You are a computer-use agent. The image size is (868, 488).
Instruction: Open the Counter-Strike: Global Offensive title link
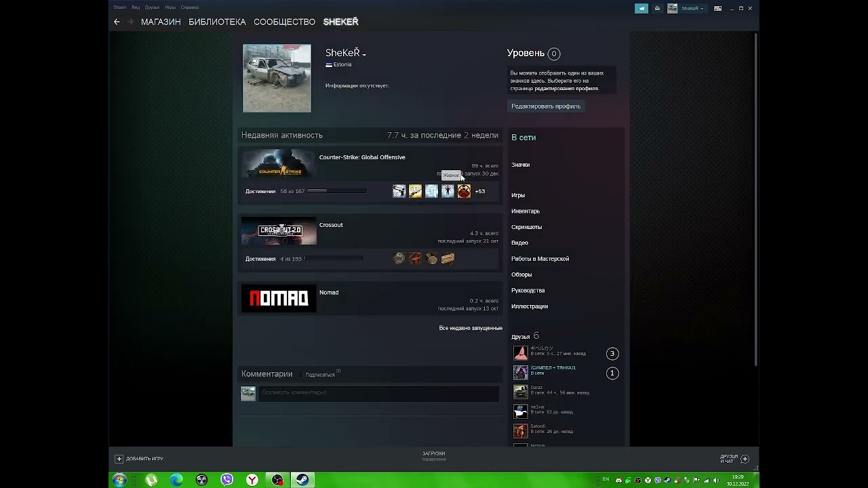(362, 157)
